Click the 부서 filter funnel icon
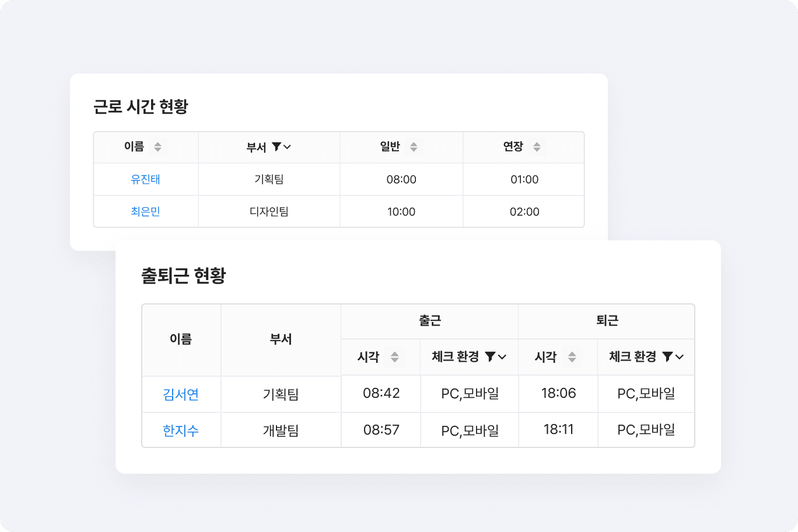The image size is (798, 532). point(276,147)
